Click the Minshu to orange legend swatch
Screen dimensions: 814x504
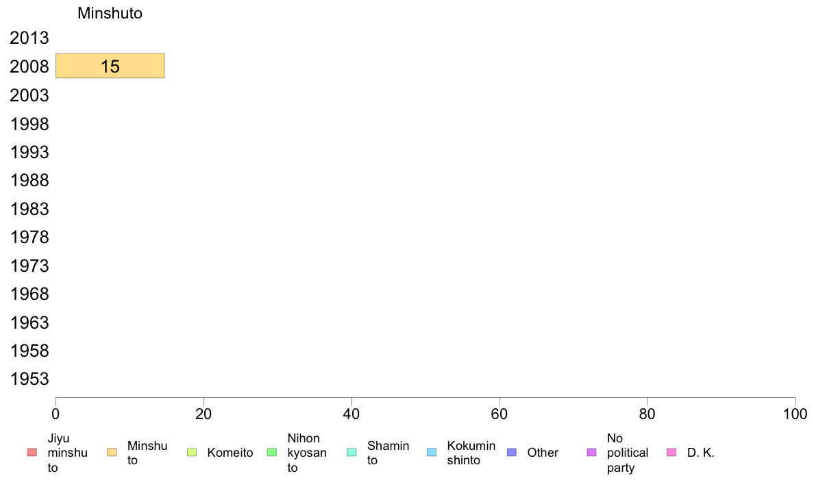[112, 452]
